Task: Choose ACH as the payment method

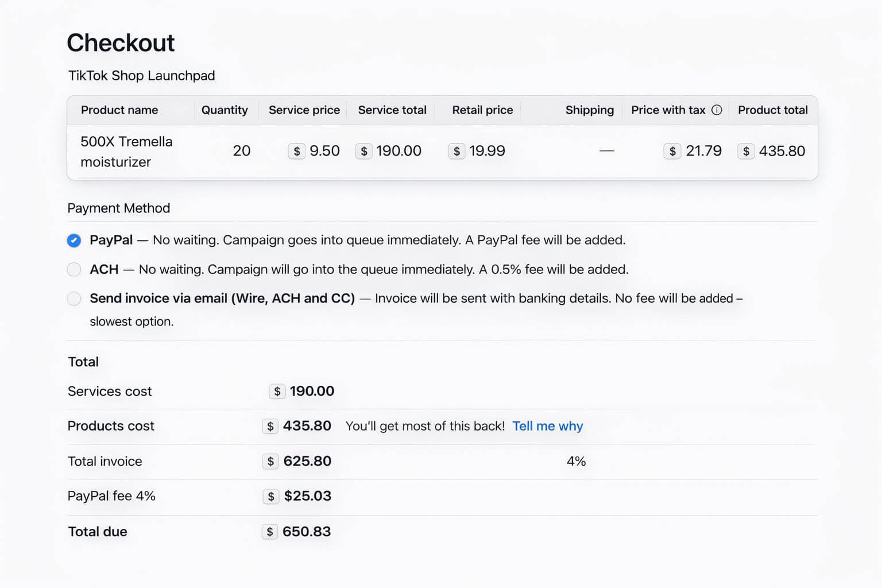Action: [74, 269]
